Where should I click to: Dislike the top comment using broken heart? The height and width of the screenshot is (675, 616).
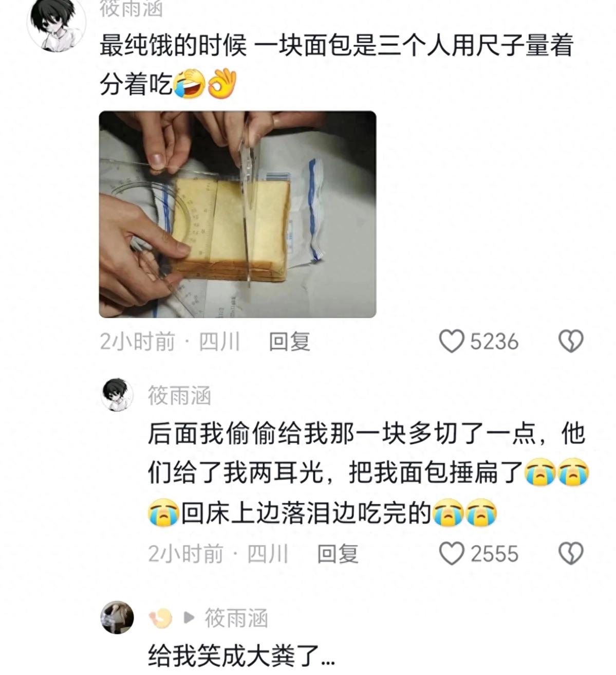(571, 341)
